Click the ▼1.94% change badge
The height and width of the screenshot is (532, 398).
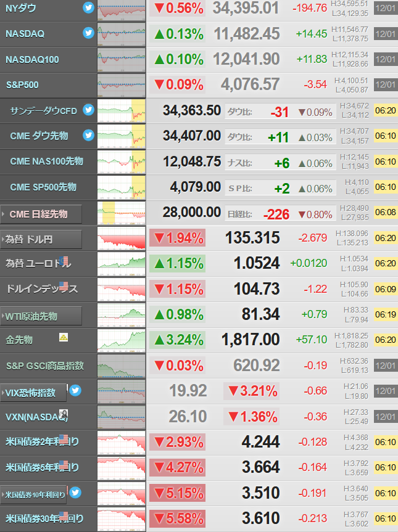coord(177,238)
